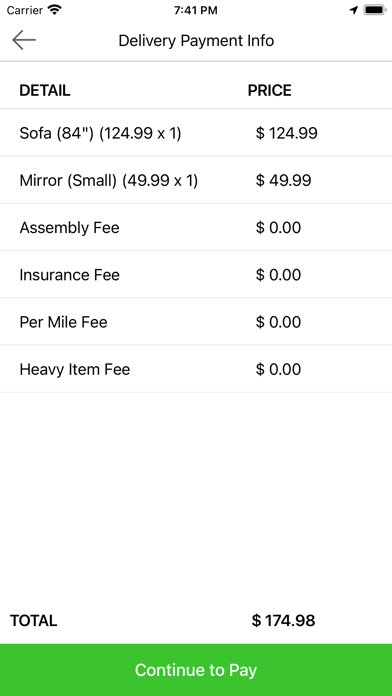
Task: Tap the $ 174.98 total amount
Action: click(283, 620)
